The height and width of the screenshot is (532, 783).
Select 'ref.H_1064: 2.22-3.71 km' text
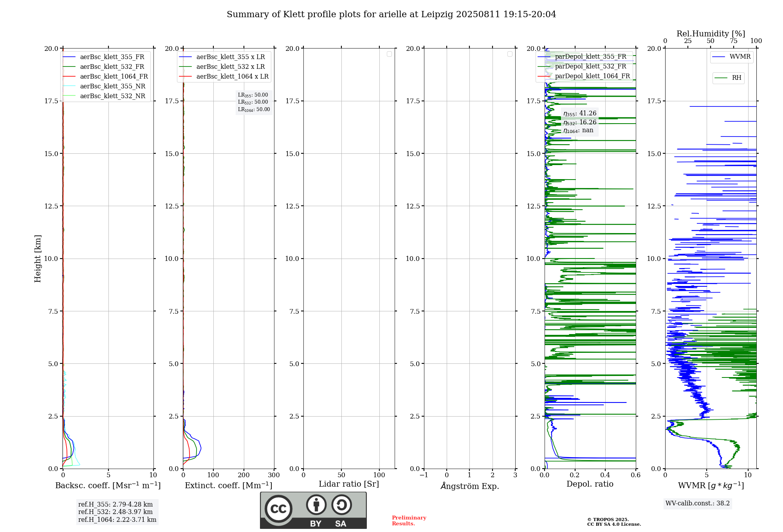coord(117,520)
